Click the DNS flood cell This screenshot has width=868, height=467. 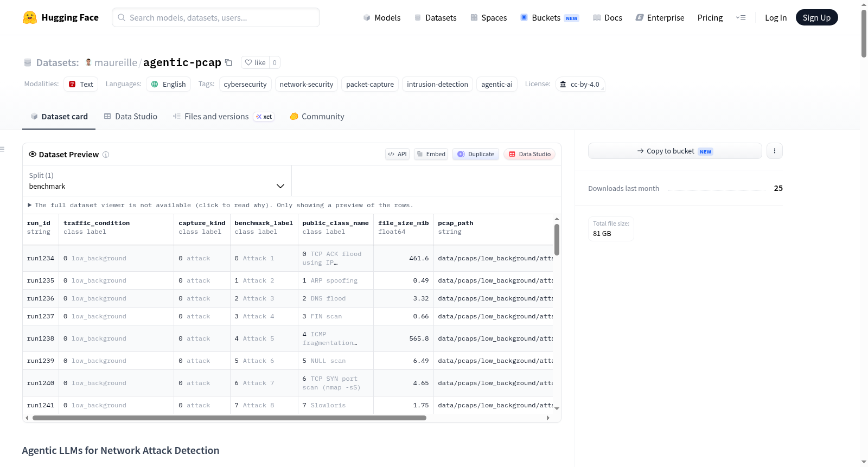pyautogui.click(x=336, y=299)
